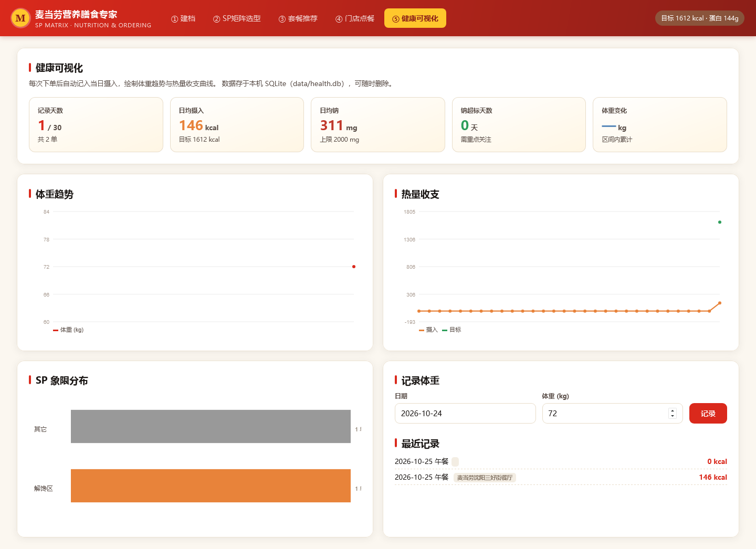The width and height of the screenshot is (756, 549).
Task: Go to the ③ 套餐推荐 tab
Action: tap(298, 18)
